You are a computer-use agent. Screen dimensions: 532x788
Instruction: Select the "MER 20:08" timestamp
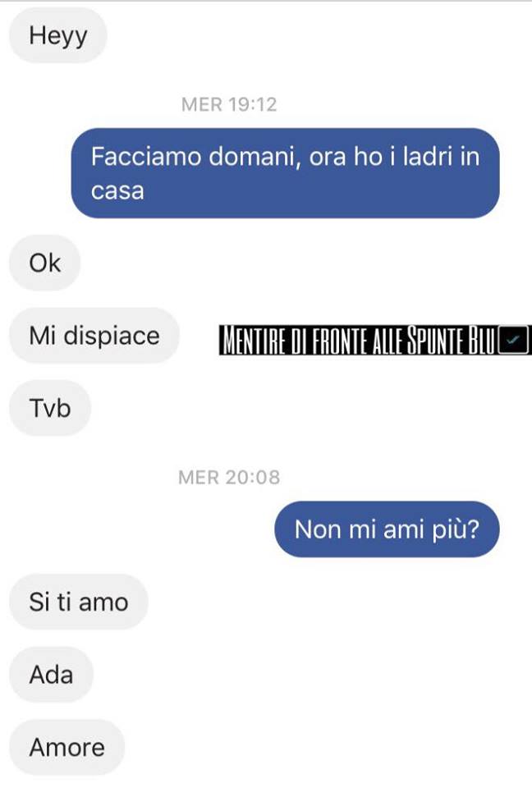(229, 478)
